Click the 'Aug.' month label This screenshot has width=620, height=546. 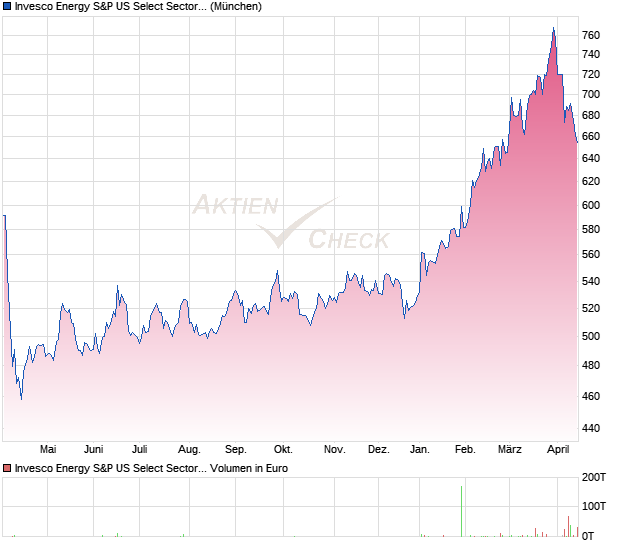click(x=189, y=450)
